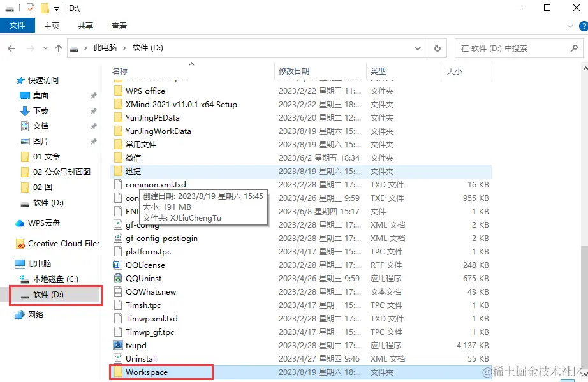
Task: Click the Back navigation arrow
Action: (11, 48)
